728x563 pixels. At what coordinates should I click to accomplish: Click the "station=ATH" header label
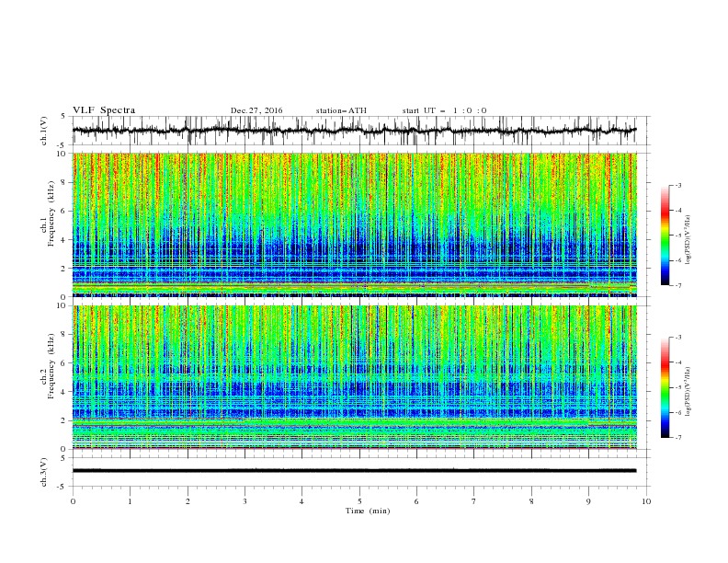(341, 110)
